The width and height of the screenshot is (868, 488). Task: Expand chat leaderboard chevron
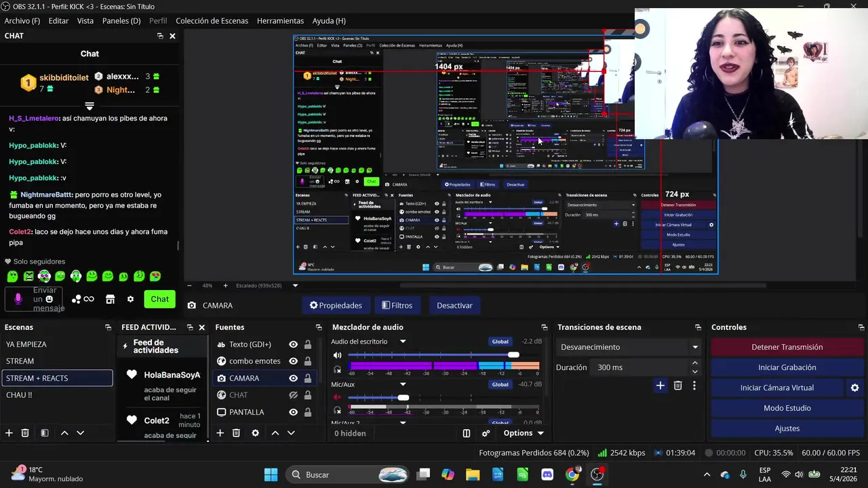[89, 106]
